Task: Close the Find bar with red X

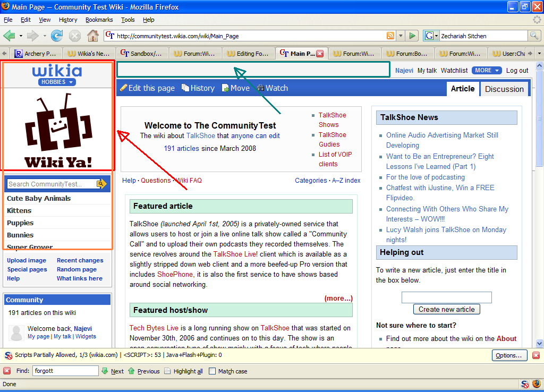Action: click(7, 371)
